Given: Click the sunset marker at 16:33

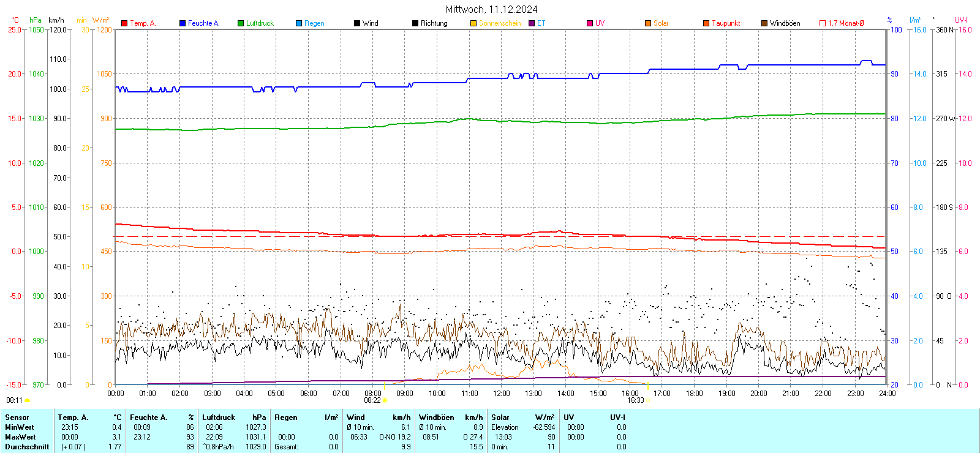Looking at the screenshot, I should coord(648,400).
